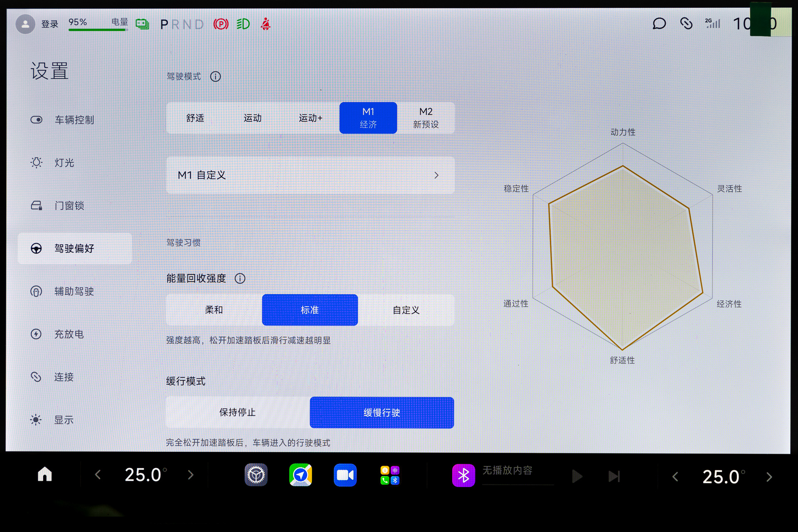
Task: Show info for 能量回收强度
Action: tap(240, 278)
